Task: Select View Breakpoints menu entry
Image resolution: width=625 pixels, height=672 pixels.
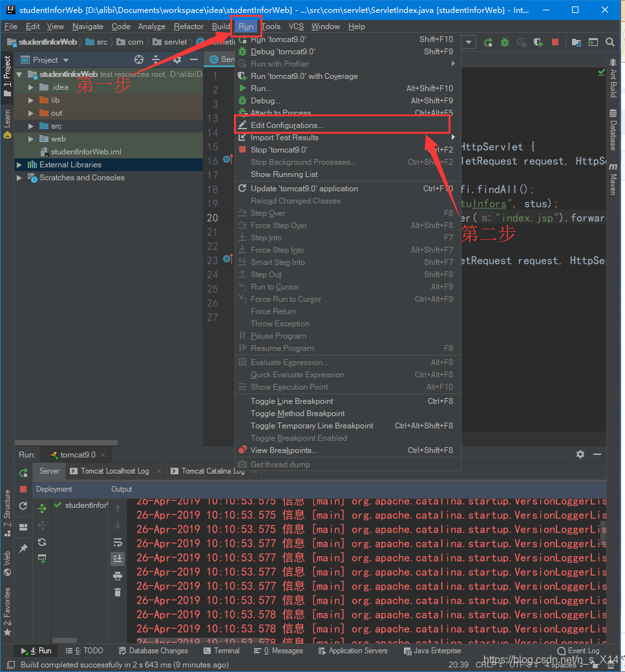Action: coord(348,450)
